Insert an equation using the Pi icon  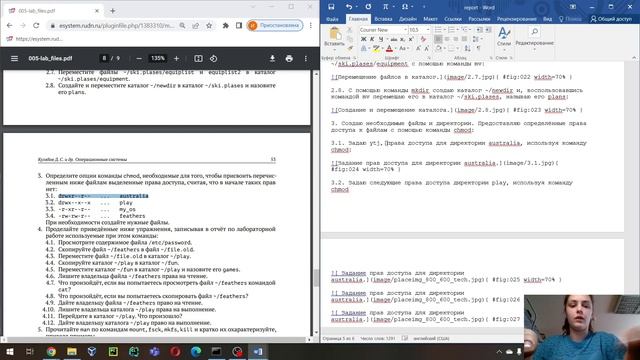click(385, 7)
